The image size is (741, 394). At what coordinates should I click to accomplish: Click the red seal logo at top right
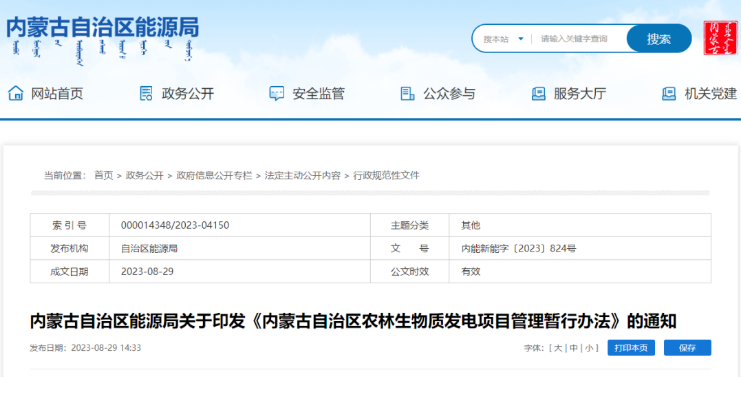click(x=720, y=38)
